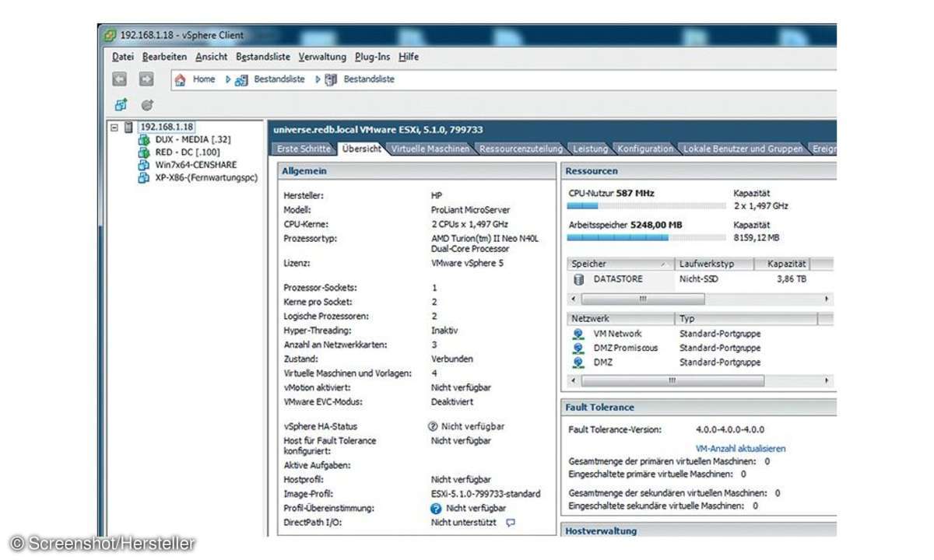This screenshot has width=934, height=560.
Task: Click the host server icon for 192.168.1.18
Action: (129, 127)
